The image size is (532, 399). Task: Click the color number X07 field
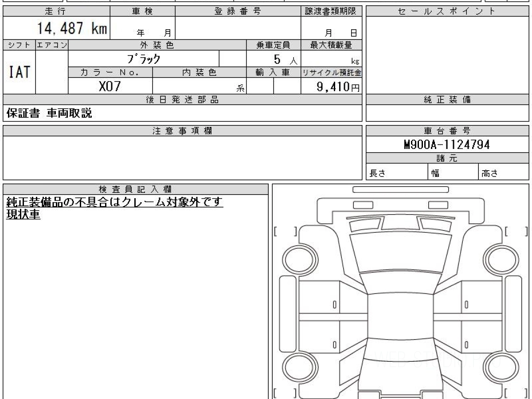(110, 86)
